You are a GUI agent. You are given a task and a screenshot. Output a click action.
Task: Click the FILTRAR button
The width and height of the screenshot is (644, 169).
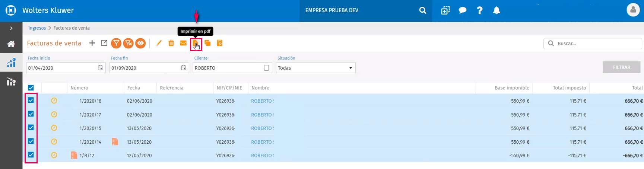point(622,67)
